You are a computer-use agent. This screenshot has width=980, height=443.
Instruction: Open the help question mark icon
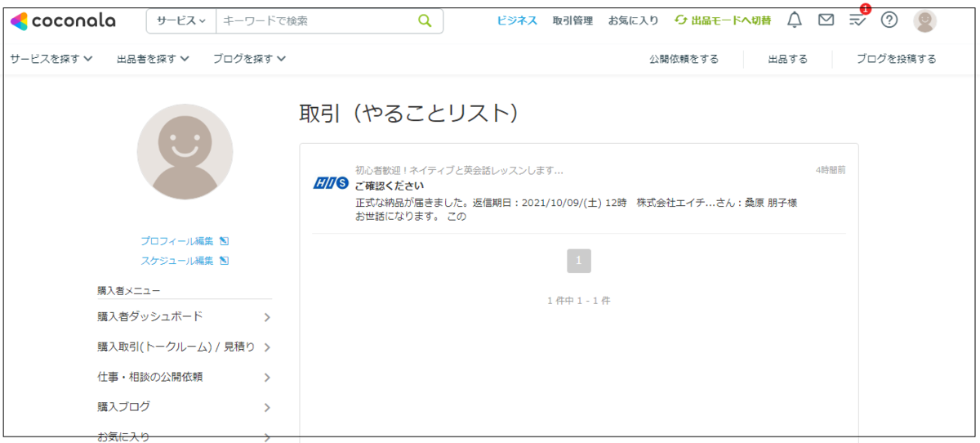[x=889, y=20]
